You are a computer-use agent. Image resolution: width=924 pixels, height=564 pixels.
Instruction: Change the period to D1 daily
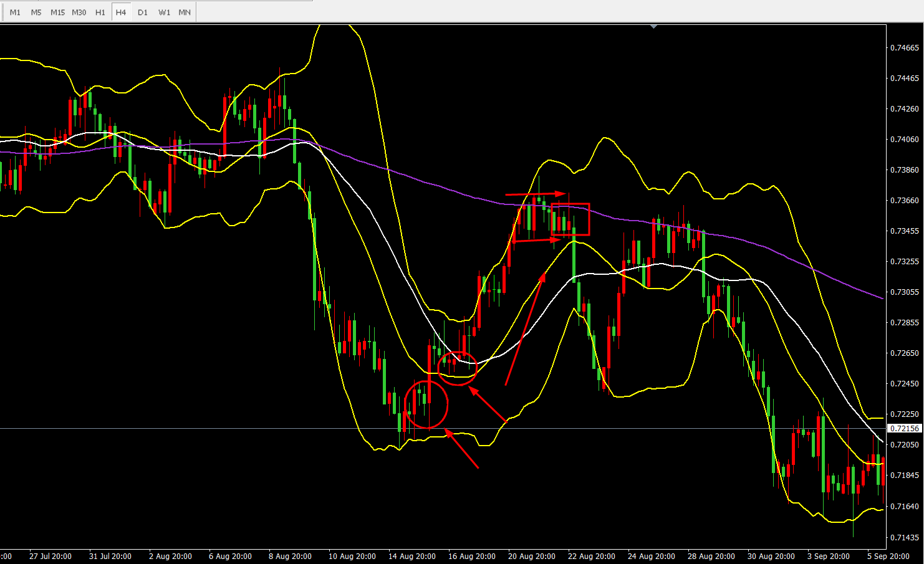click(143, 12)
